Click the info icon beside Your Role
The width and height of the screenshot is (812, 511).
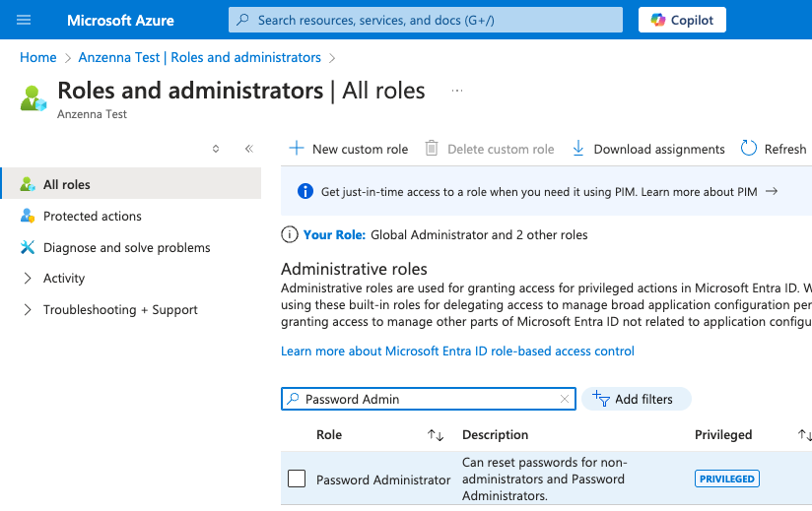[x=290, y=234]
